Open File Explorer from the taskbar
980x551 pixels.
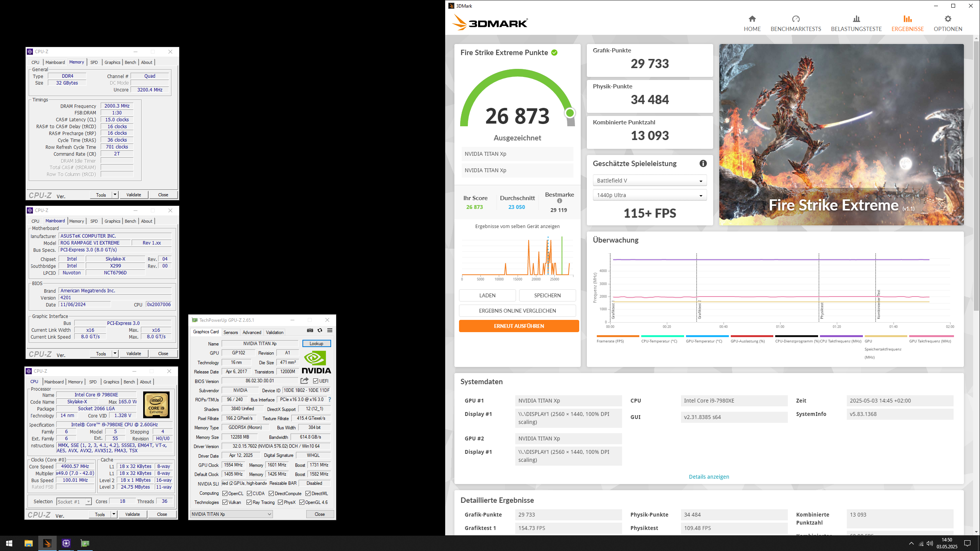[x=28, y=543]
